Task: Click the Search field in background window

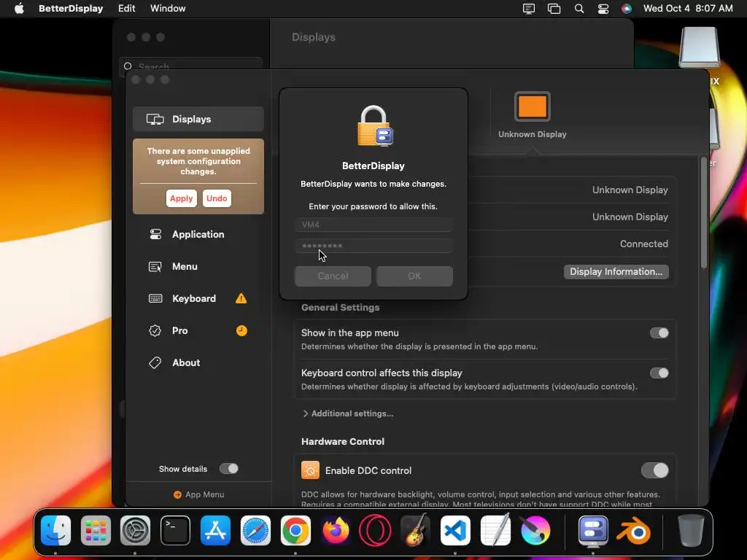Action: tap(190, 66)
